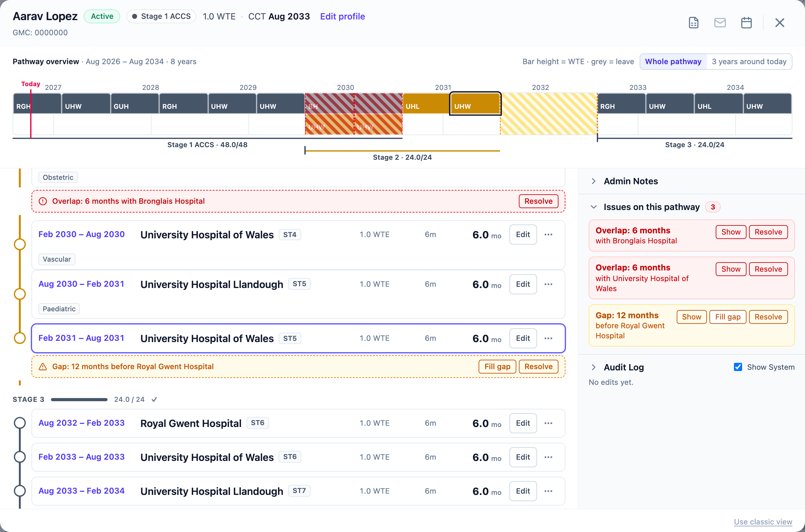Click Fill gap in inline gap banner
805x532 pixels.
coord(497,366)
